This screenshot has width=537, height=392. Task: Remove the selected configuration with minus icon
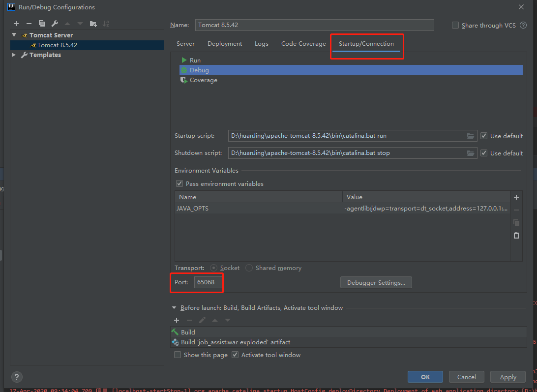[29, 24]
